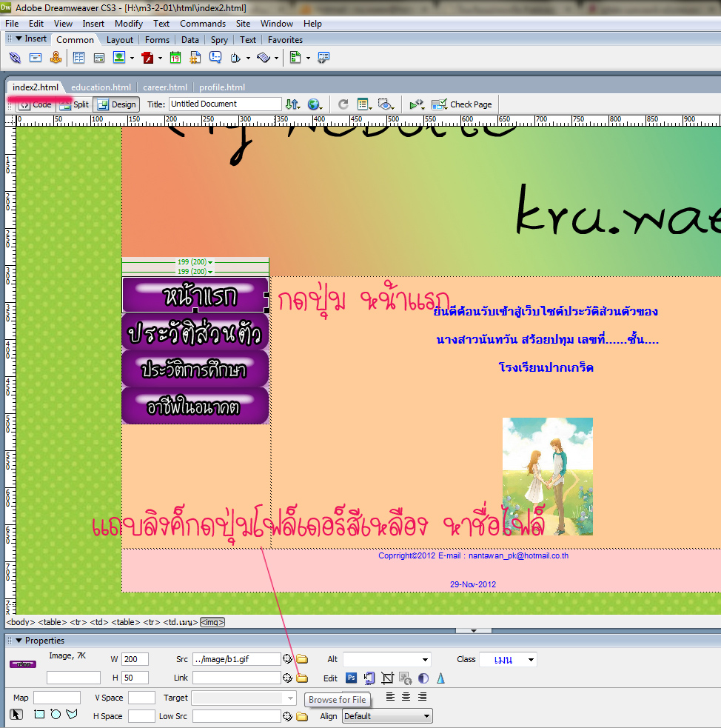Click the Hyperlink insert icon
The image size is (721, 728).
15,58
